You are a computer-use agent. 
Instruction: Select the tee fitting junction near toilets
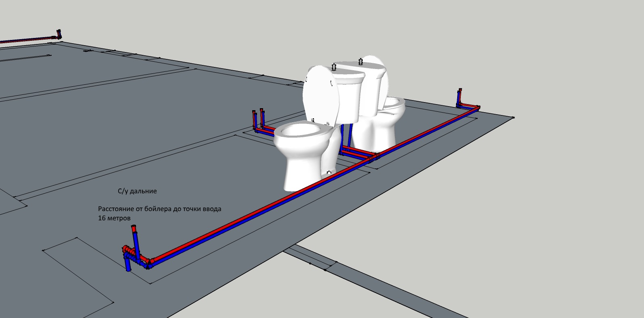(x=373, y=157)
